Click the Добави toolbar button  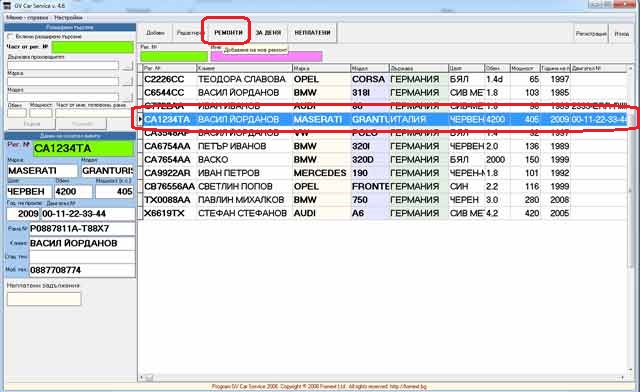click(155, 33)
